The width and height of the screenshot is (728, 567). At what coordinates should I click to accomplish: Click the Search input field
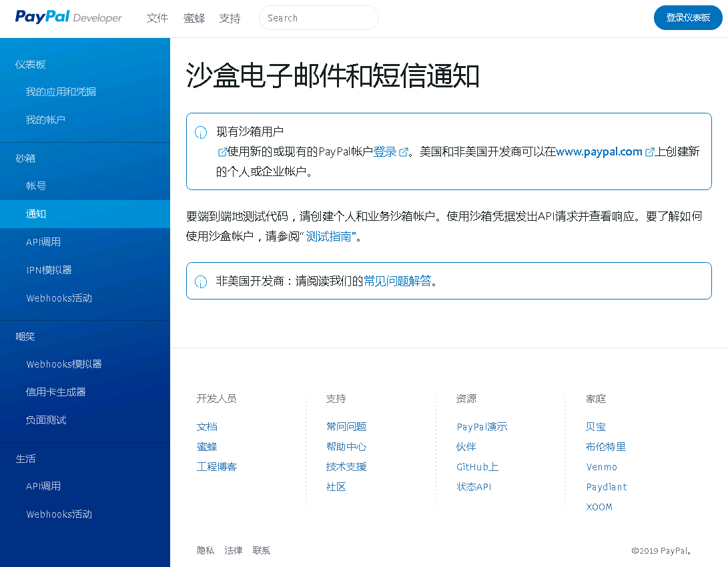(x=318, y=17)
